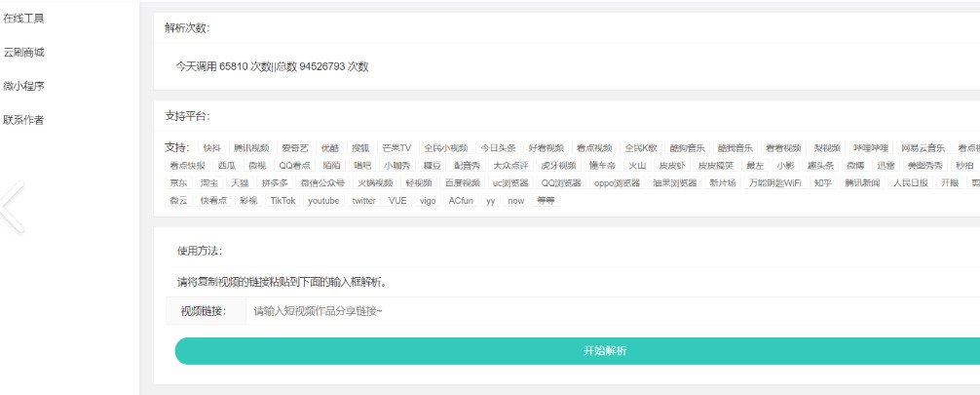The image size is (980, 395).
Task: Select the 知乎 platform tag
Action: click(x=823, y=182)
